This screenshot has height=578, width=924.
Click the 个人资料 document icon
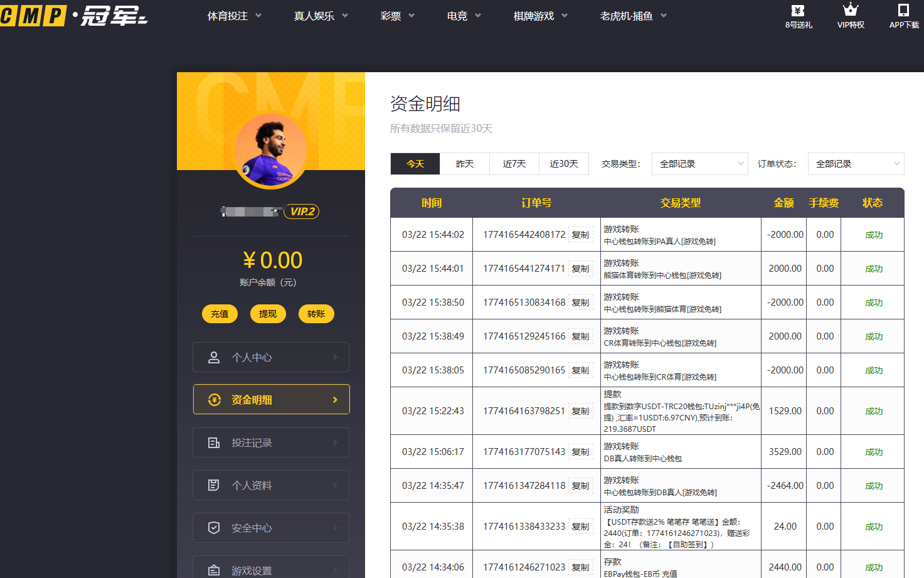point(214,485)
